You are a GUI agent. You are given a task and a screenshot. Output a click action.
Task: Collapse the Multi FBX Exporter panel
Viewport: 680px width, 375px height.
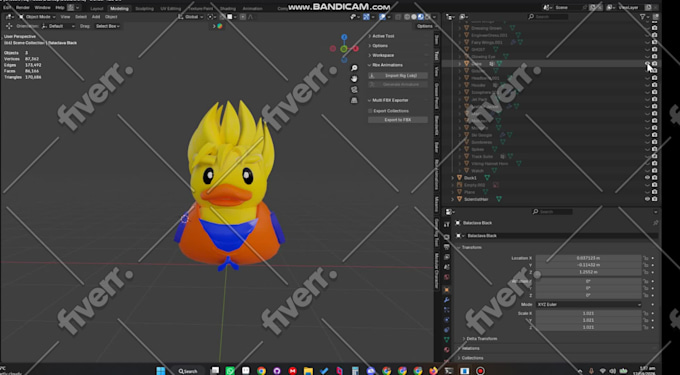(389, 100)
